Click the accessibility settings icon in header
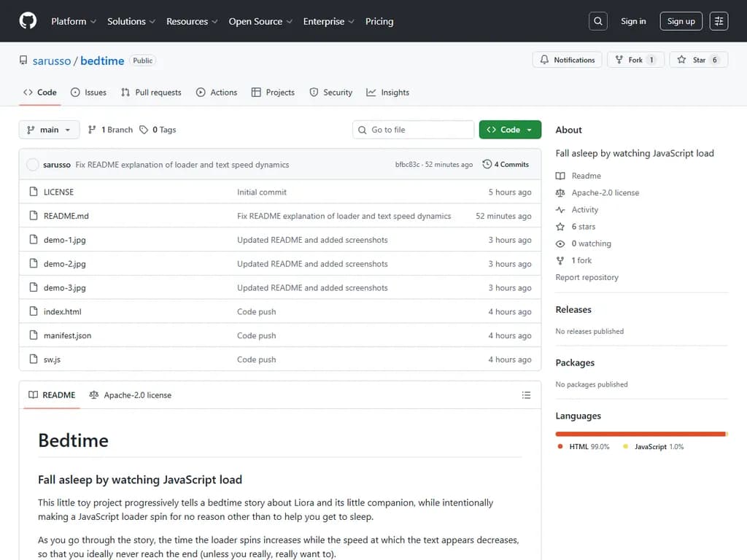Image resolution: width=747 pixels, height=560 pixels. [719, 21]
